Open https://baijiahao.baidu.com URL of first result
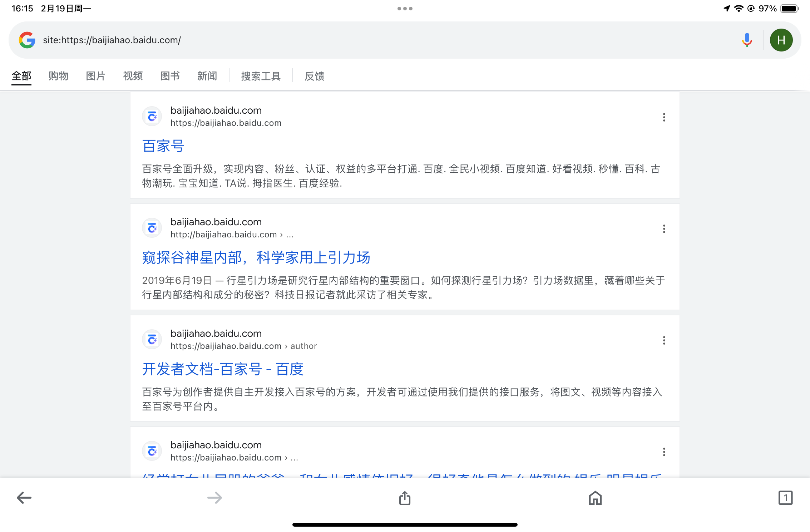 pyautogui.click(x=226, y=123)
